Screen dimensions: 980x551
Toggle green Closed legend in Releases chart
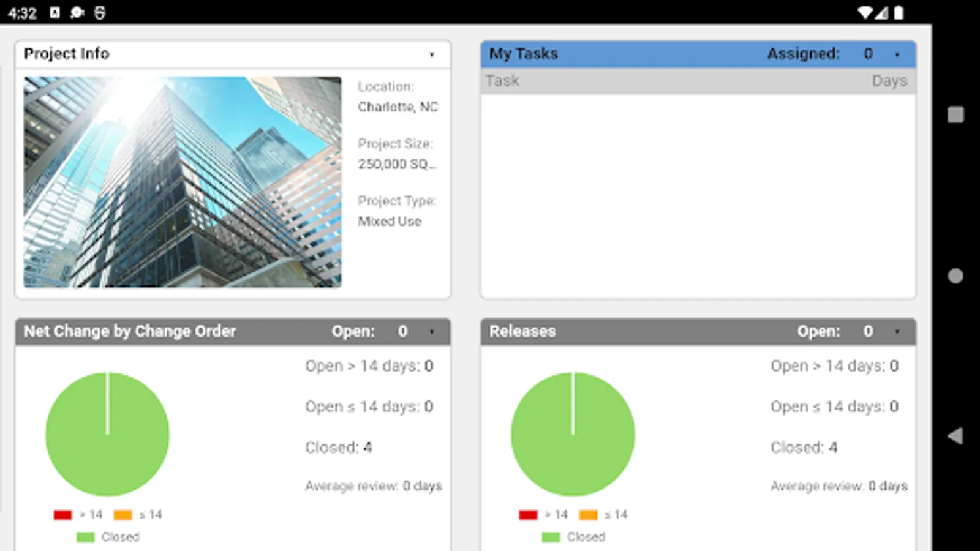click(573, 537)
